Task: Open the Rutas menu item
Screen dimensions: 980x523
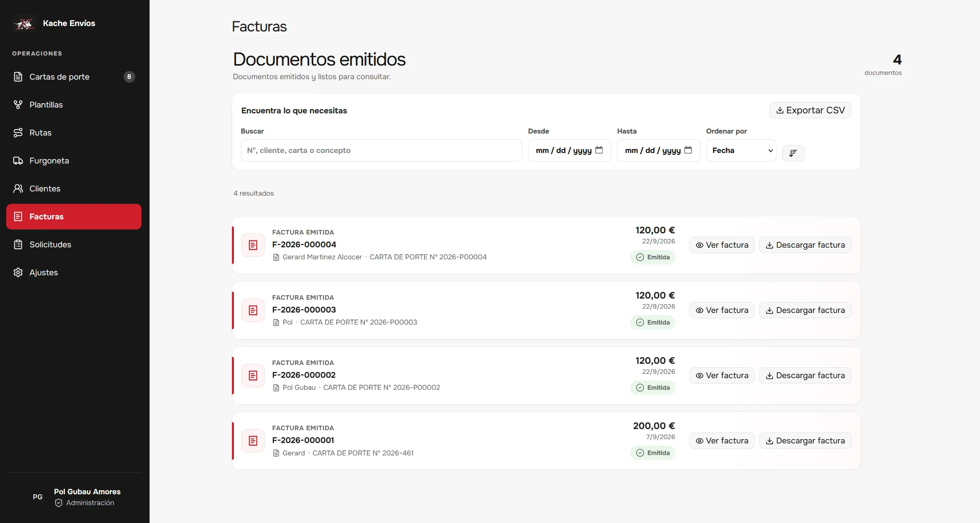Action: click(74, 133)
